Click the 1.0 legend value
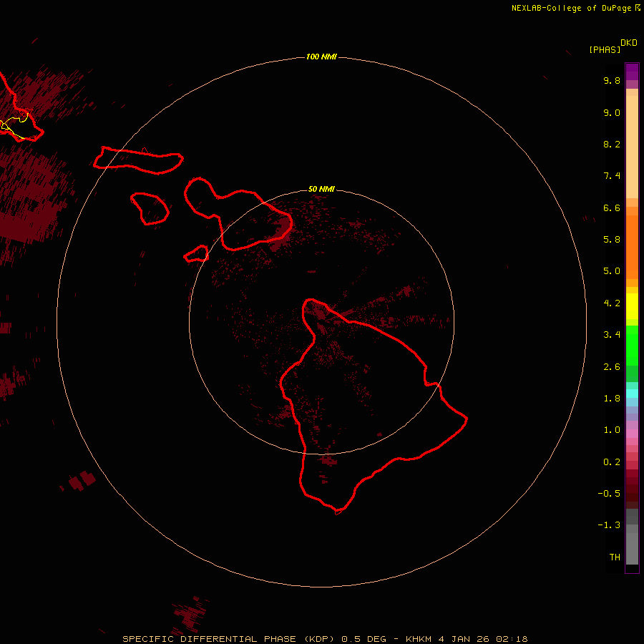The image size is (644, 644). pyautogui.click(x=612, y=430)
